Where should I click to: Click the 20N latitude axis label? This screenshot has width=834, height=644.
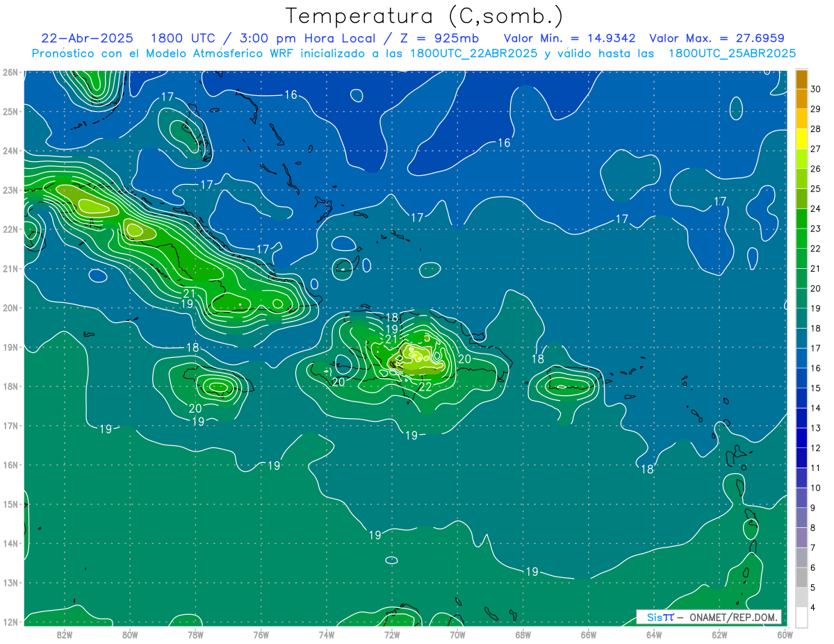[10, 308]
